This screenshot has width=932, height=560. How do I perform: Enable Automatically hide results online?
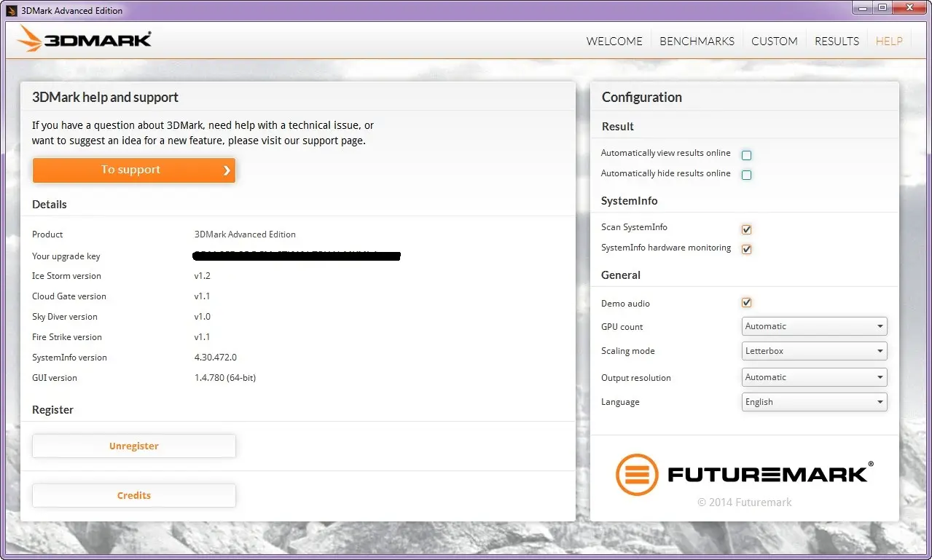746,175
